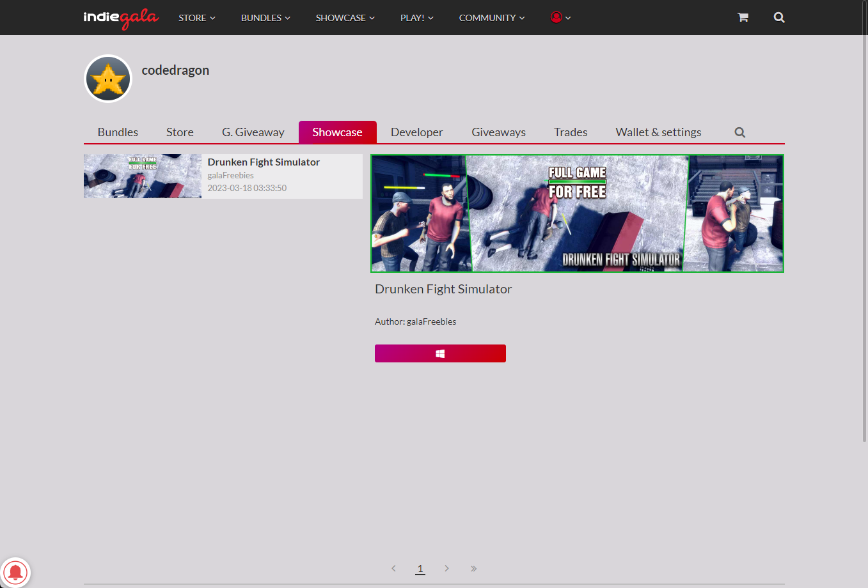868x588 pixels.
Task: Click the search icon in profile tabs
Action: point(740,132)
